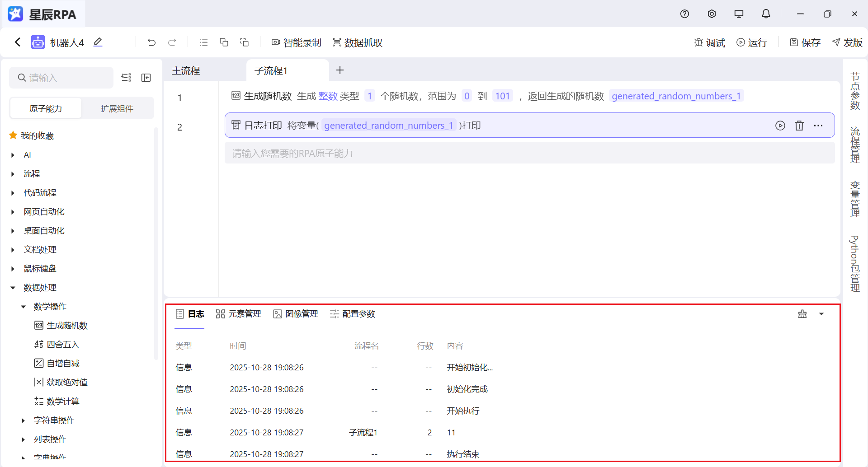Run the 日志打印 step with its play icon

[780, 126]
